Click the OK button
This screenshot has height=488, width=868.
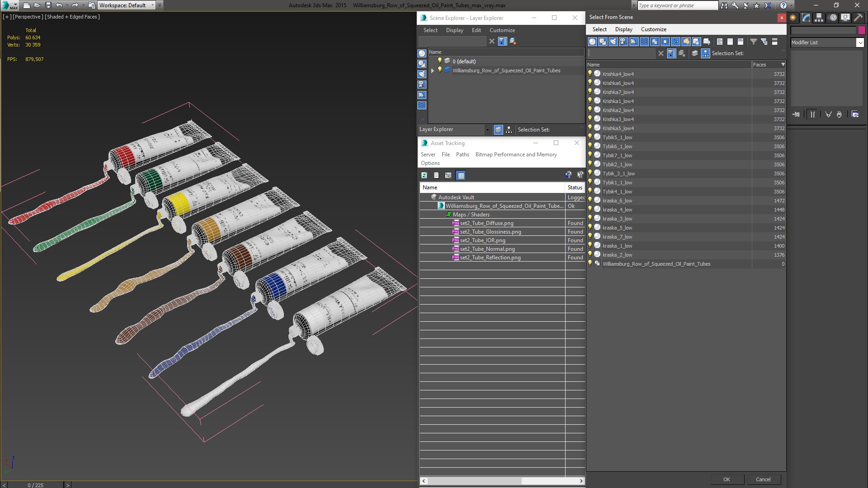pos(726,479)
